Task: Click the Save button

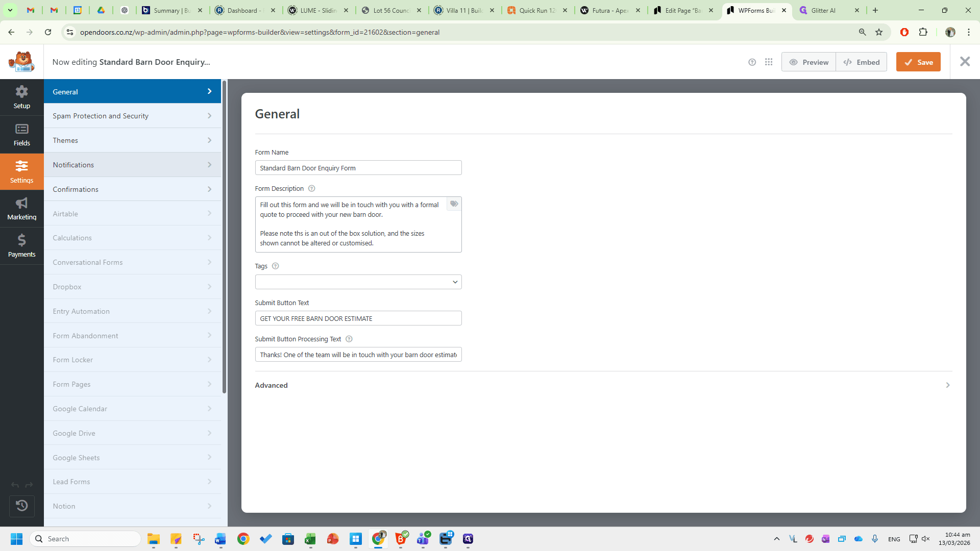Action: point(918,62)
